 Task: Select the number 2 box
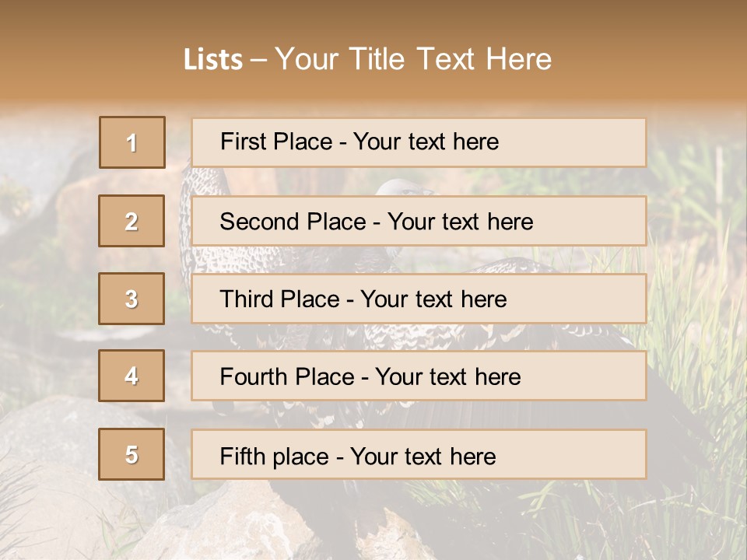click(132, 221)
